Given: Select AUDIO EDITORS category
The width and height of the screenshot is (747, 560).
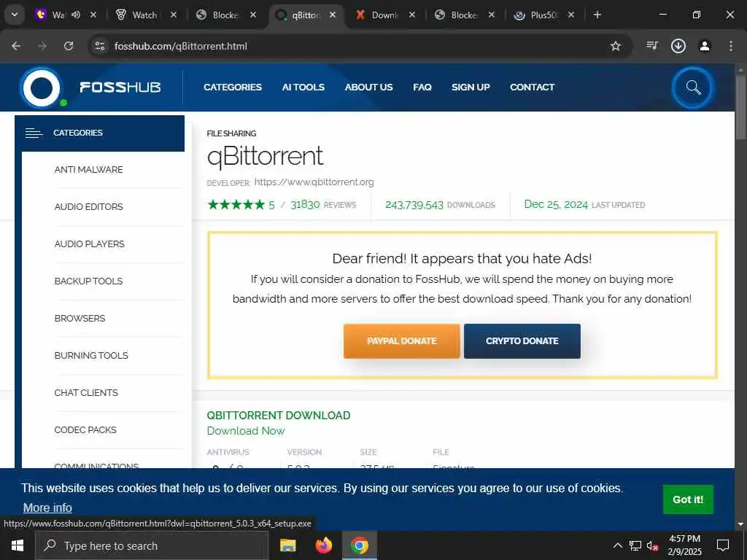Looking at the screenshot, I should pyautogui.click(x=88, y=206).
